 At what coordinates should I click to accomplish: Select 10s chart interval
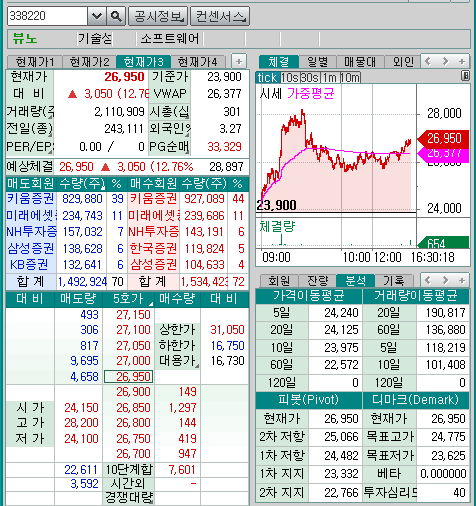point(290,78)
